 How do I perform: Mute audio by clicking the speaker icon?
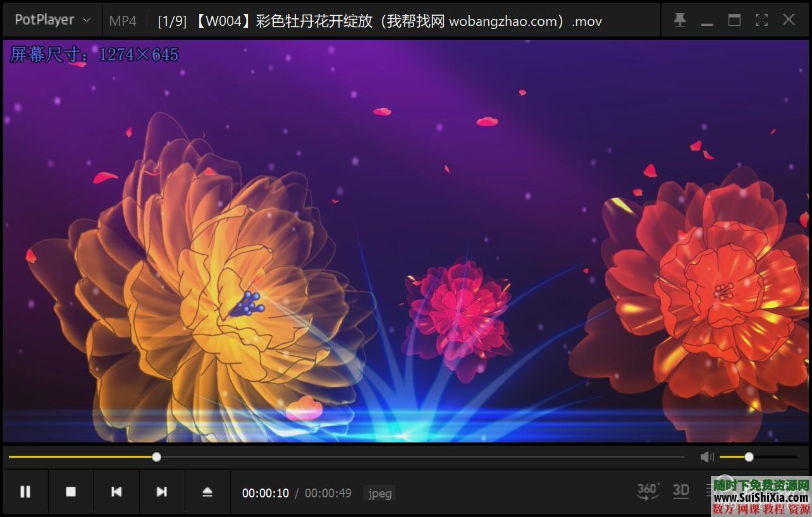tap(706, 456)
